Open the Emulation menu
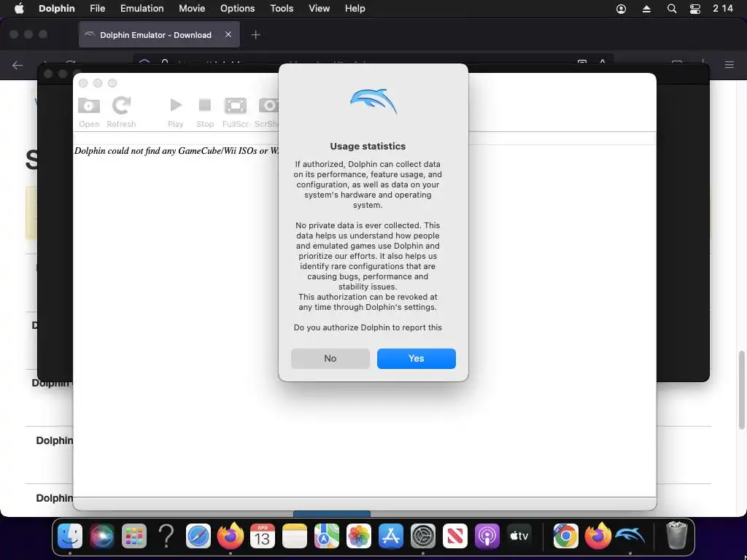The image size is (747, 560). (x=142, y=9)
